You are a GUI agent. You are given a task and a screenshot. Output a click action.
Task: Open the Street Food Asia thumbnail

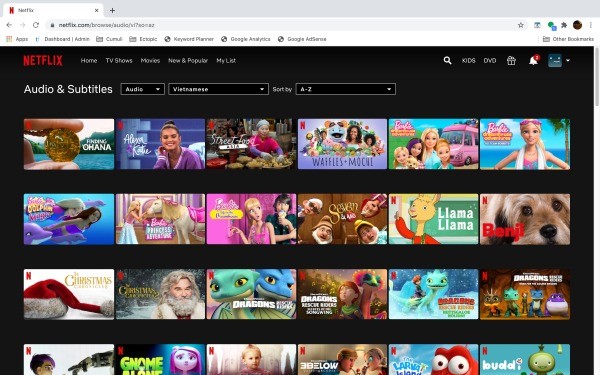pos(251,144)
